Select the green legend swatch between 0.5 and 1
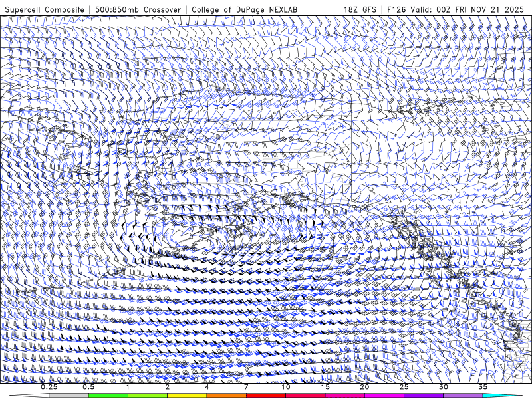532x399 pixels. tap(108, 396)
